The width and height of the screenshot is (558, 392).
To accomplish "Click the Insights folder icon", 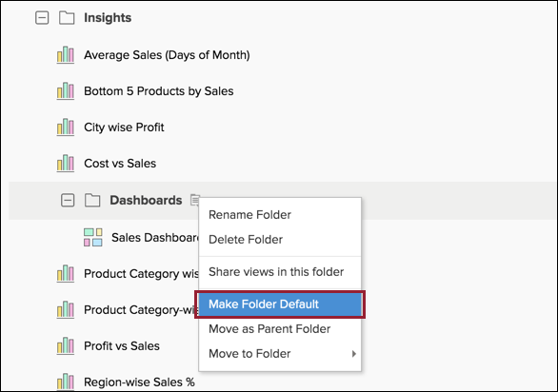I will click(67, 17).
